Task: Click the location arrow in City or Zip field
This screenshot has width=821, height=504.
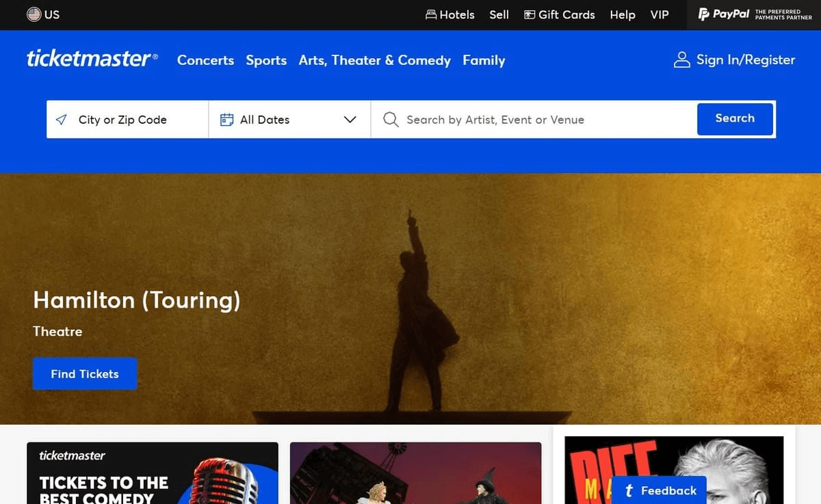Action: (x=61, y=119)
